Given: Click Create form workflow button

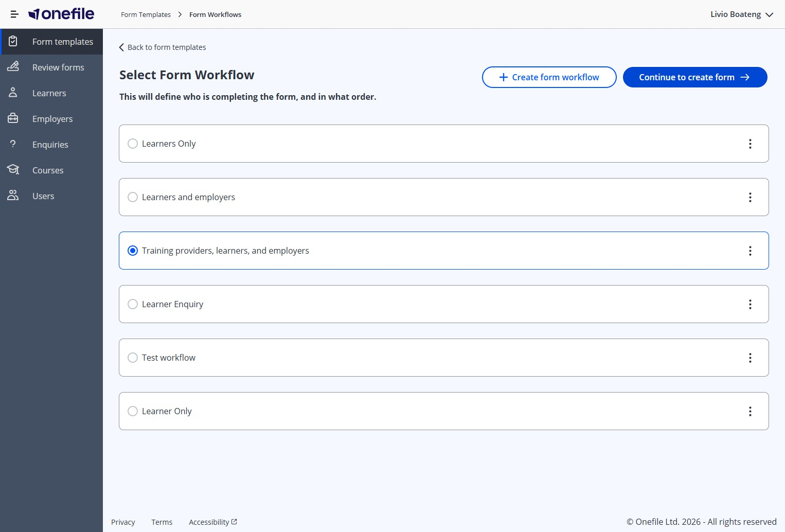Looking at the screenshot, I should (x=549, y=77).
